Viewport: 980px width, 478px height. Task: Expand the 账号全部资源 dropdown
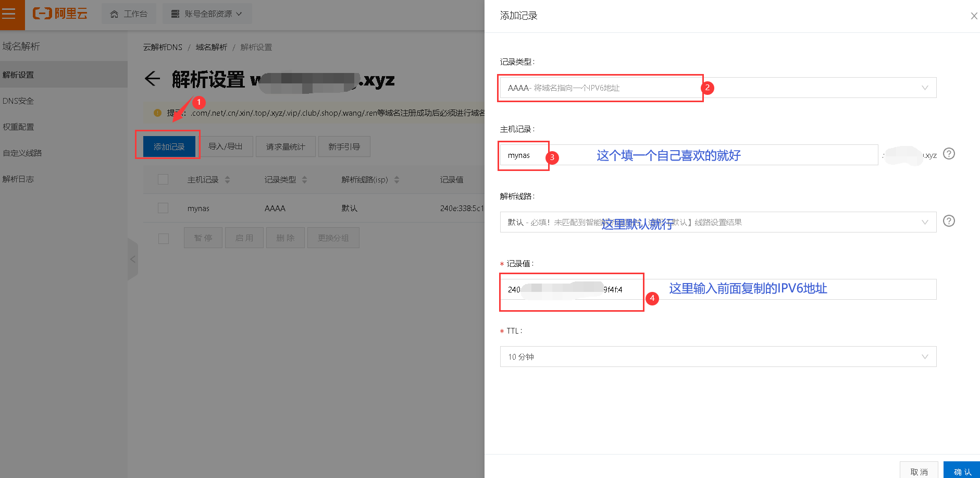pyautogui.click(x=207, y=14)
